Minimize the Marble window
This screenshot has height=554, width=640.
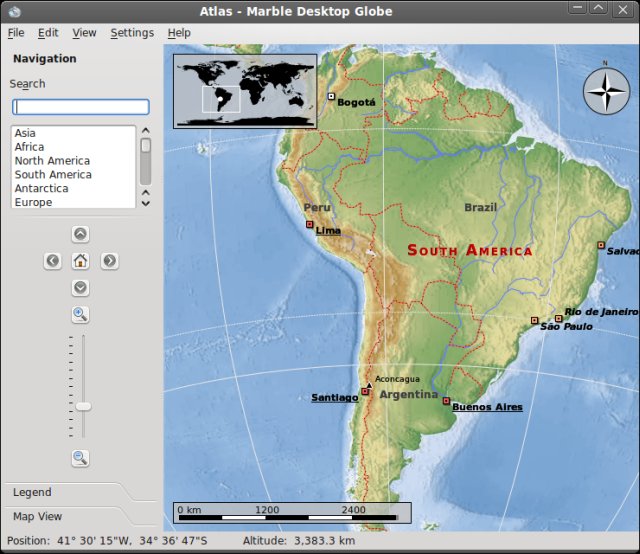(x=578, y=8)
